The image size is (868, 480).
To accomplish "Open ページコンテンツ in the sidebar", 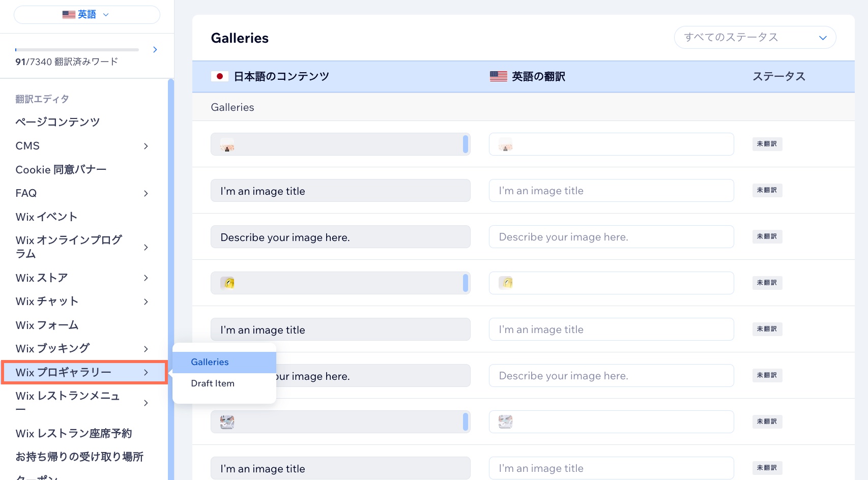I will [x=57, y=122].
